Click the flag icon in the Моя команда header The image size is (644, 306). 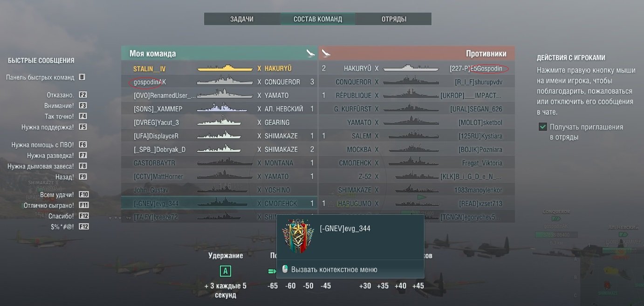(x=311, y=53)
